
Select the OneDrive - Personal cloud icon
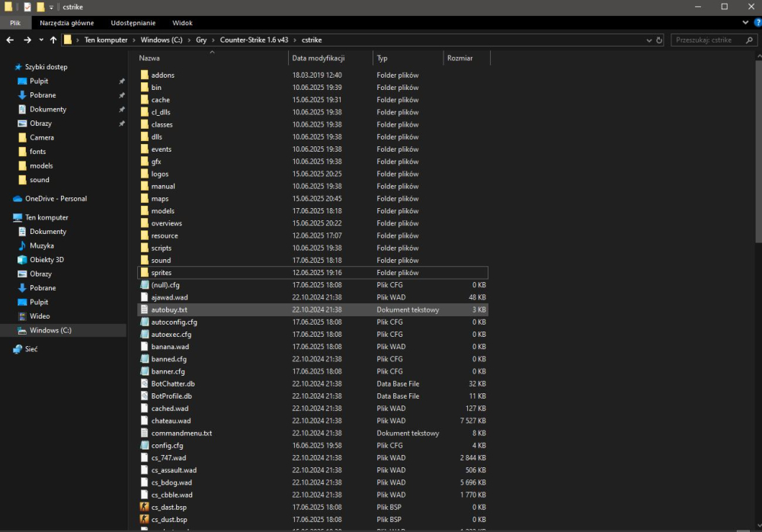tap(18, 199)
